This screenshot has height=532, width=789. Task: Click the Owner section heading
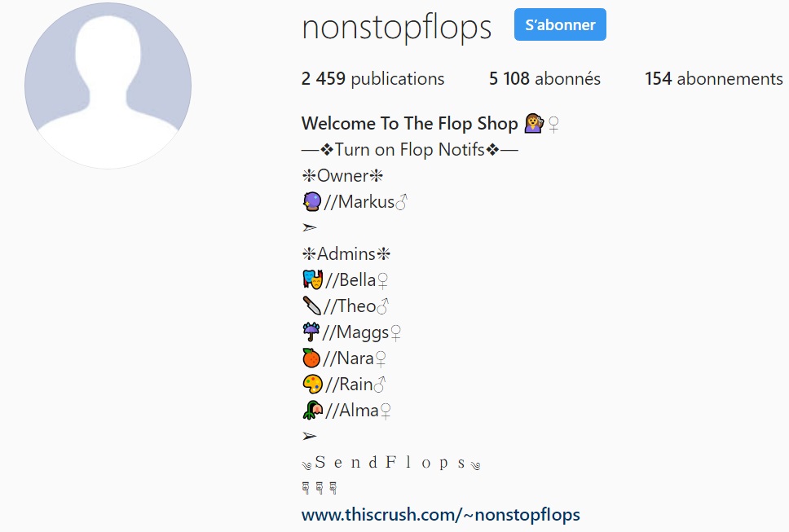click(342, 176)
